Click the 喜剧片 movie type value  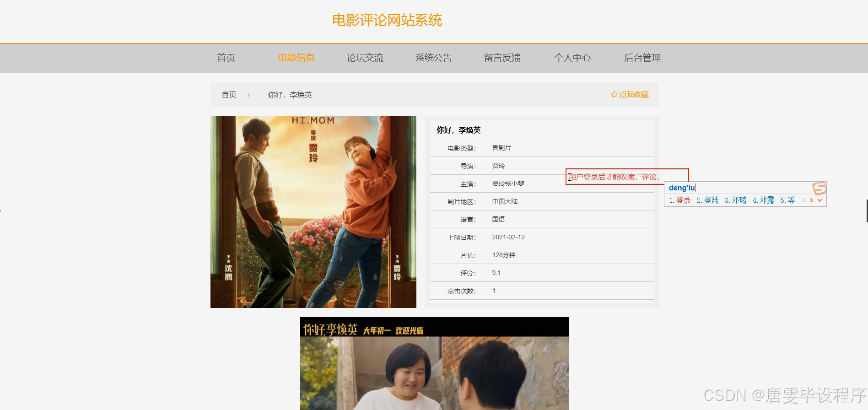[x=501, y=148]
